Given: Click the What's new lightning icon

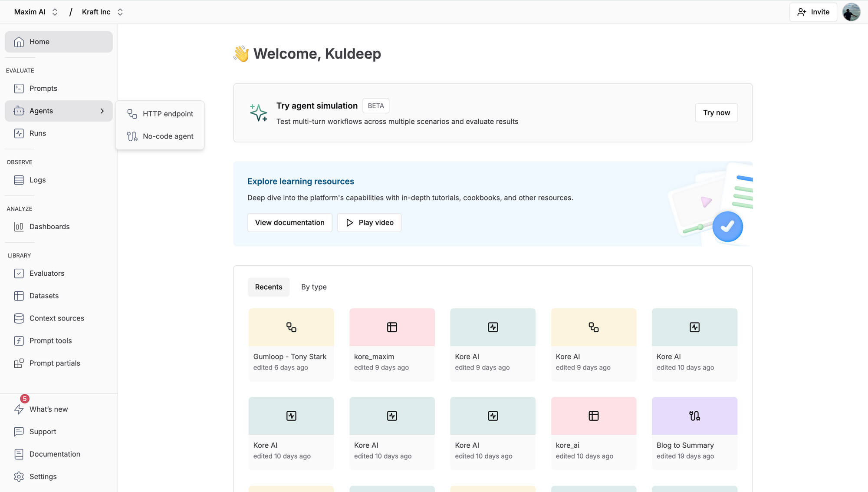Looking at the screenshot, I should (x=19, y=409).
